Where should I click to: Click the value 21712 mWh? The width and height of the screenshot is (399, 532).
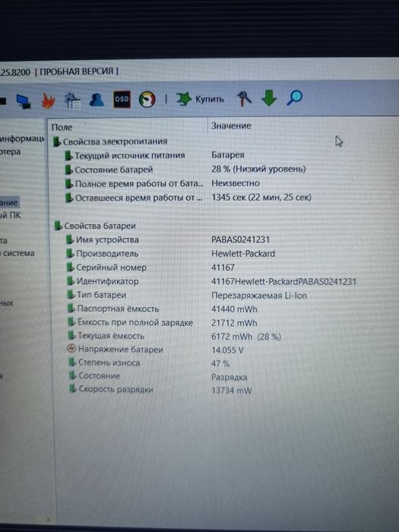234,323
